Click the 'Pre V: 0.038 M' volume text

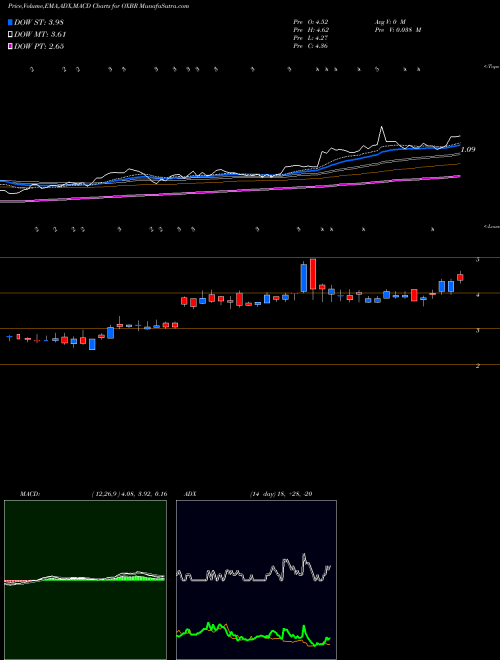(397, 30)
